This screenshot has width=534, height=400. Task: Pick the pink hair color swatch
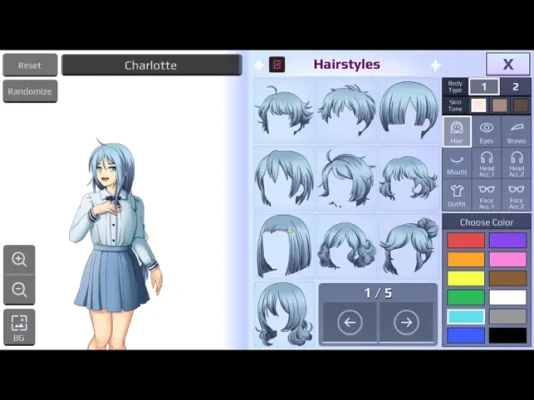pyautogui.click(x=507, y=259)
